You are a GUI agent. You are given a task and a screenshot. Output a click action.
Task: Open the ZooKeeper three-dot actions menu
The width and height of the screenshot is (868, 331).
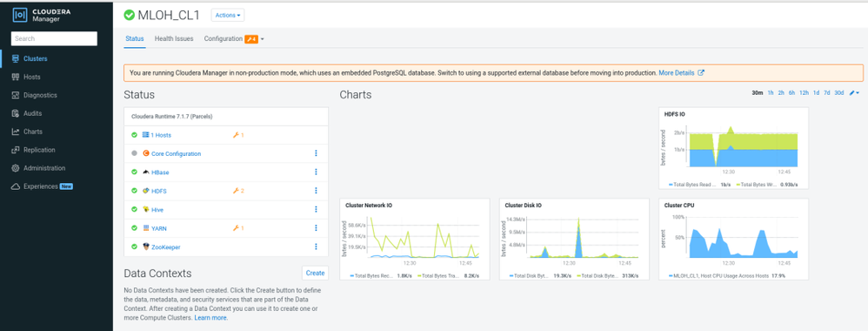click(316, 247)
